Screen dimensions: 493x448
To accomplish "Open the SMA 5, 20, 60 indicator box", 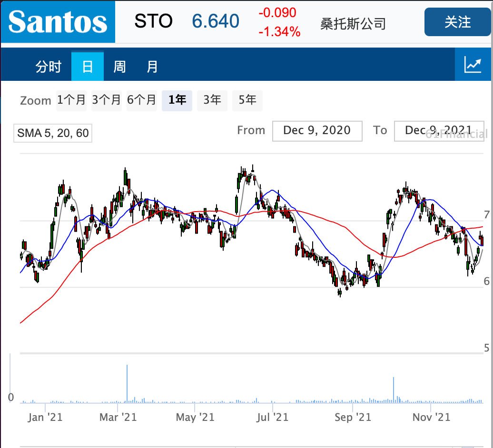I will pyautogui.click(x=53, y=133).
